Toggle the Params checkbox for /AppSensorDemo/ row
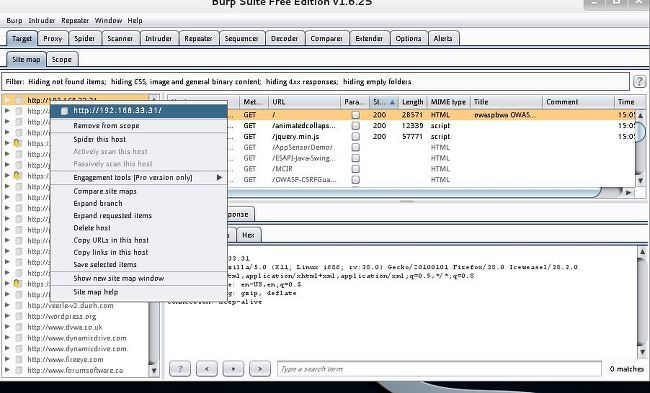 pyautogui.click(x=355, y=147)
